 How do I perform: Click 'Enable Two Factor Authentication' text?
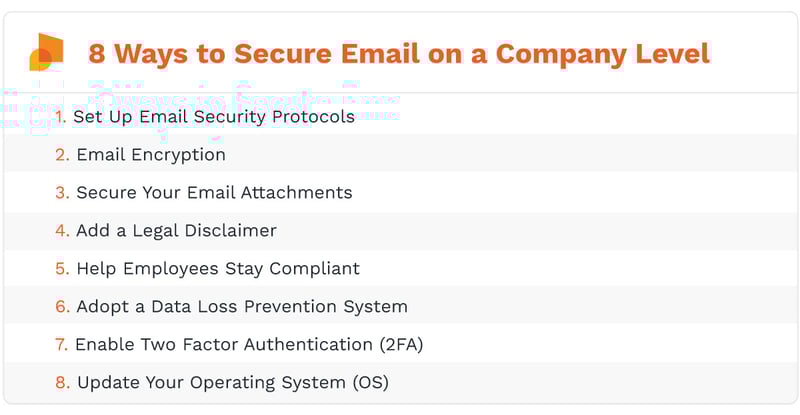tap(225, 345)
